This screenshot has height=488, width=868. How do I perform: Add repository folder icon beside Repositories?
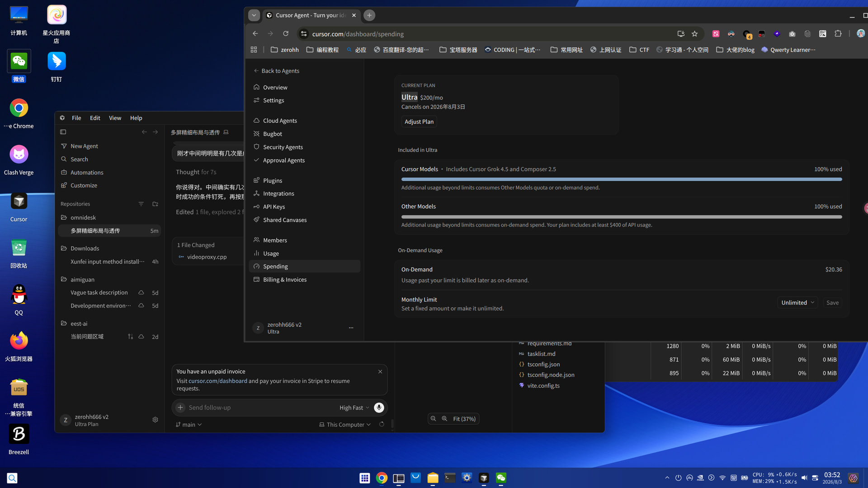pyautogui.click(x=155, y=204)
